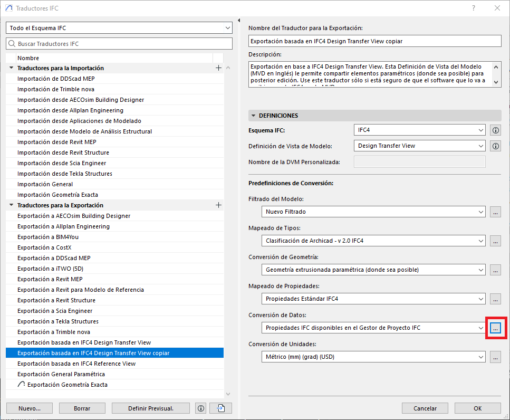The width and height of the screenshot is (510, 420).
Task: Open the Mapeado de Tipos dropdown
Action: 373,241
